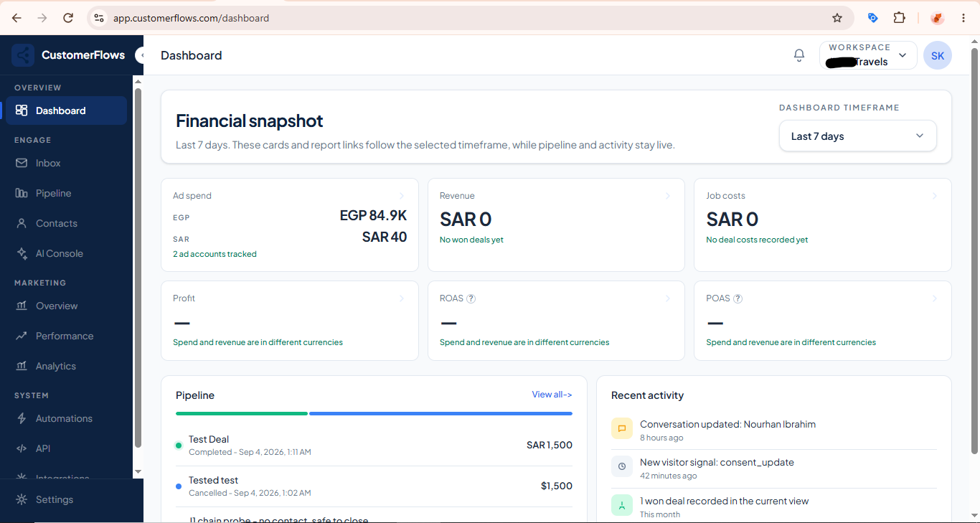Open Inbox in the sidebar

(x=66, y=163)
